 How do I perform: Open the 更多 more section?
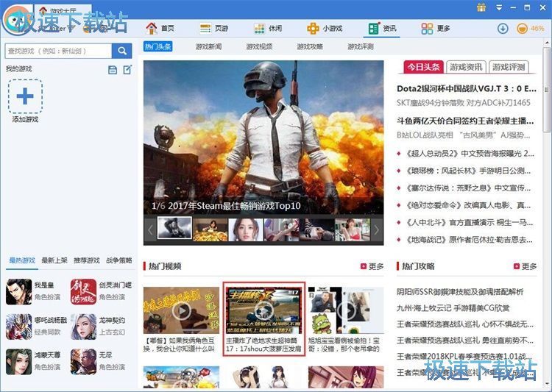436,28
